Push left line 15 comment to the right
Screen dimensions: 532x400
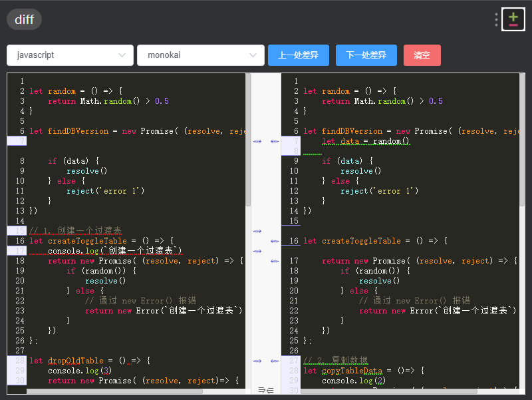[257, 231]
